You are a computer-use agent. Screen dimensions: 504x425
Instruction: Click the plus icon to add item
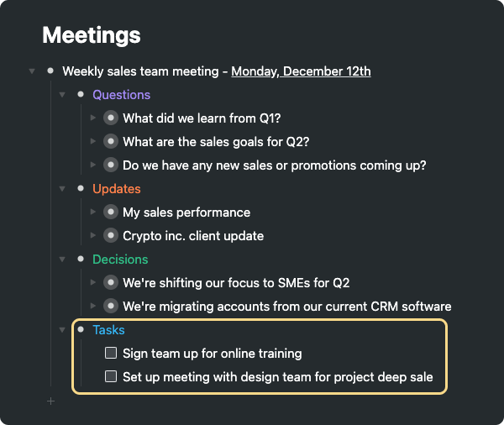tap(50, 401)
